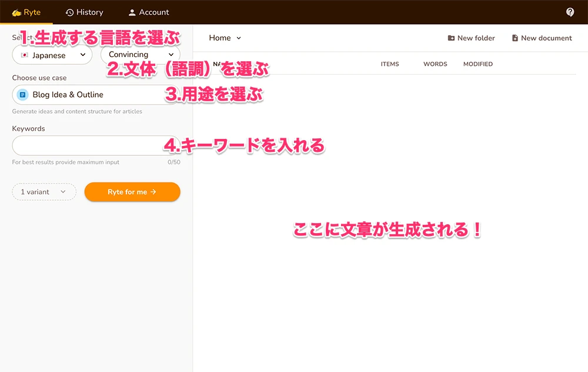Click the Keywords label

tap(28, 128)
